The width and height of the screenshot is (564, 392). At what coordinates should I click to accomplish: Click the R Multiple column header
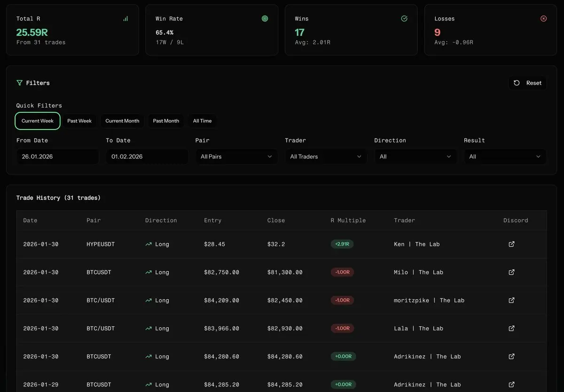[348, 220]
